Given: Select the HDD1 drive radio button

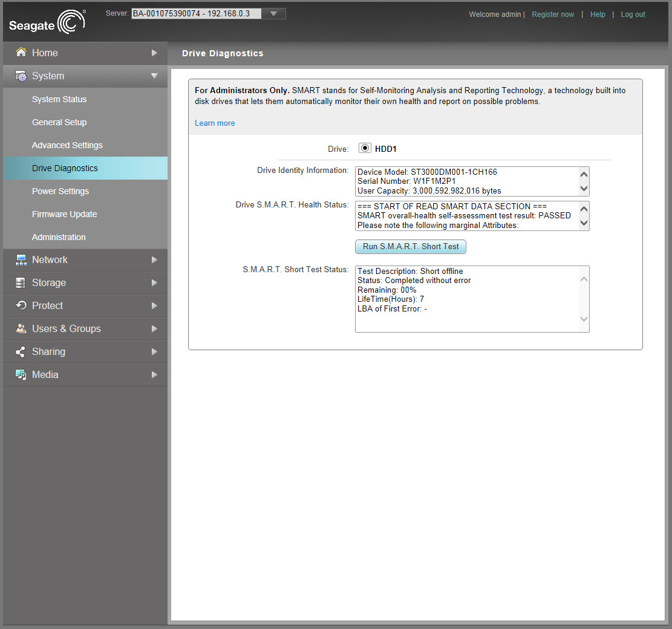Looking at the screenshot, I should [x=365, y=148].
